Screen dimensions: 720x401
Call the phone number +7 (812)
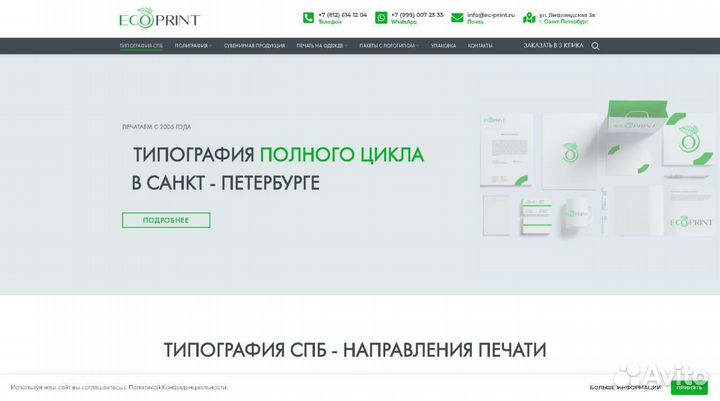(x=343, y=15)
